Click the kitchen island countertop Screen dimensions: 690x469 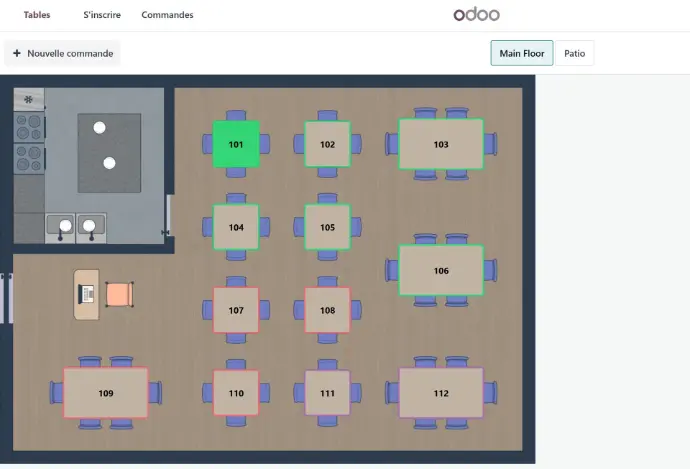point(109,153)
